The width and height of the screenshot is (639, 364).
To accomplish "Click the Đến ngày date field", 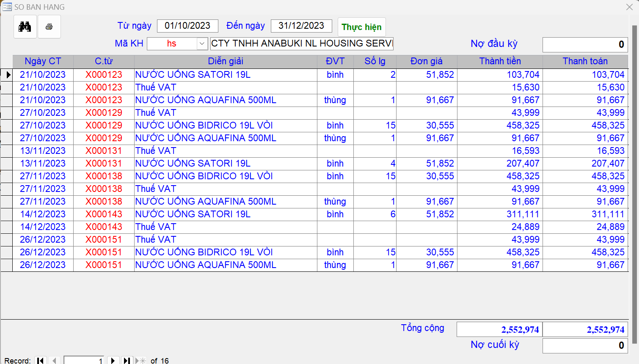I will coord(301,26).
